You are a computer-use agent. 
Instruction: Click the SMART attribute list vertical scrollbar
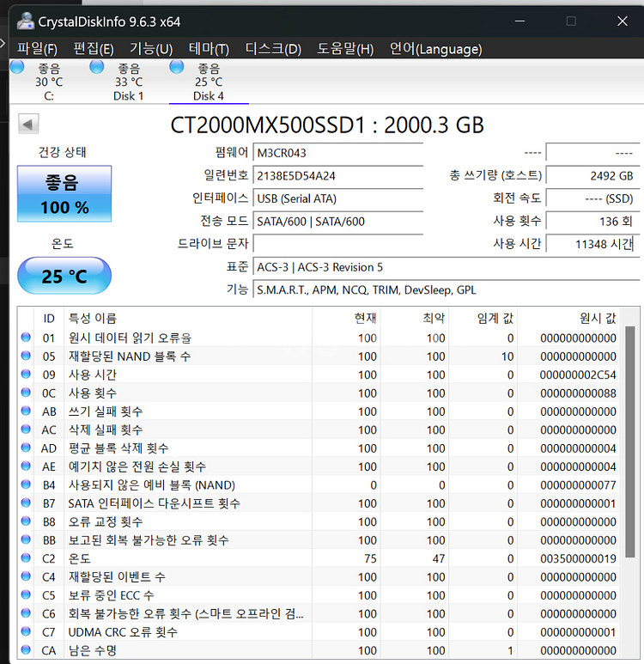(x=630, y=481)
